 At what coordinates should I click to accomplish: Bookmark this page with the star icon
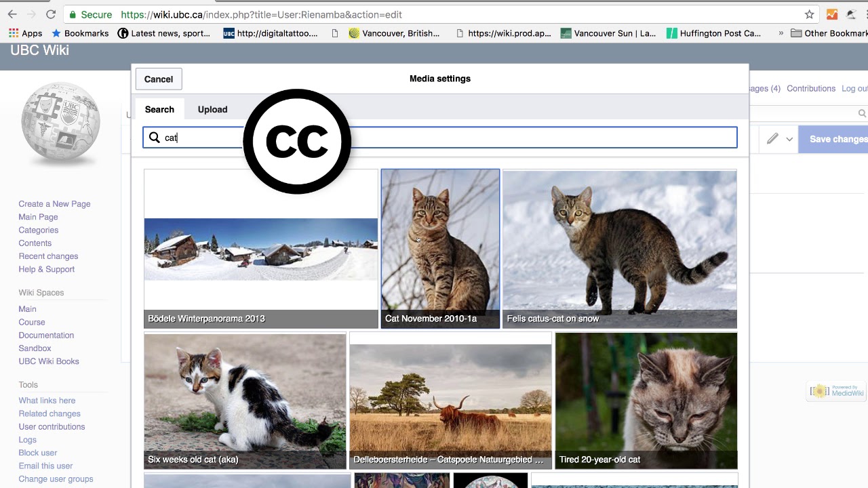click(809, 14)
